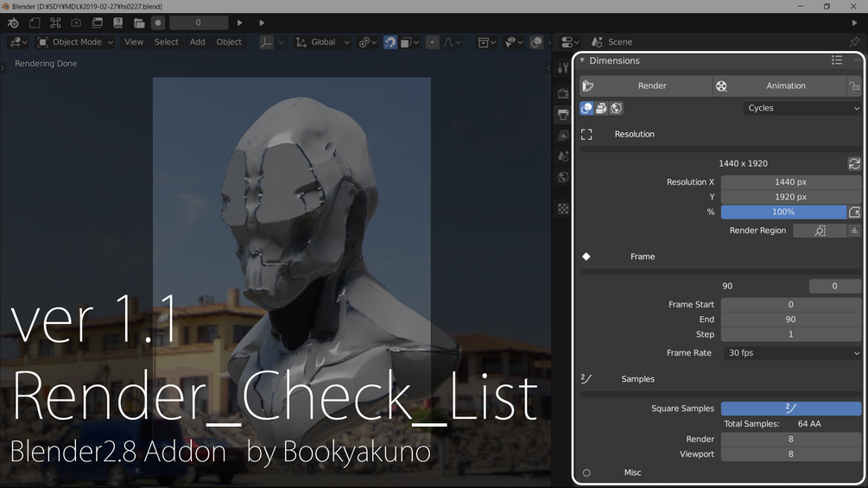The height and width of the screenshot is (488, 868).
Task: Open the viewport gizmo options dropdown
Action: tap(514, 42)
